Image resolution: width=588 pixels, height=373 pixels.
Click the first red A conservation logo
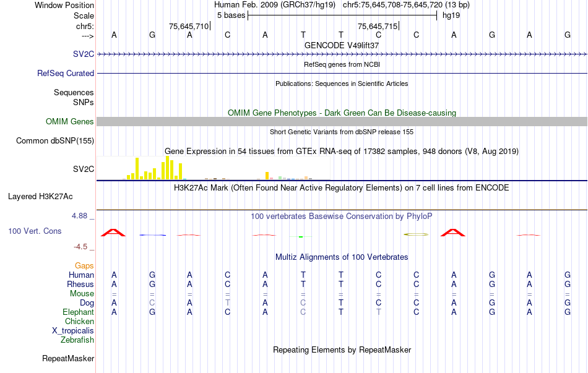pyautogui.click(x=113, y=233)
